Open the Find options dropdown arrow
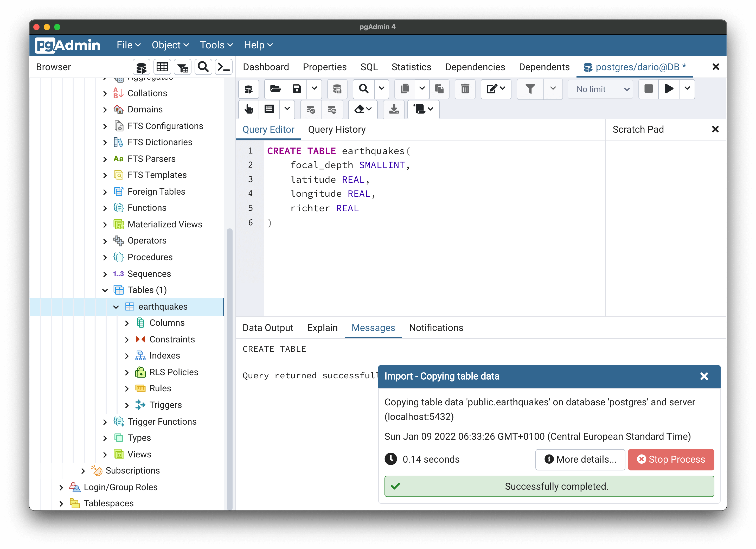The height and width of the screenshot is (549, 756). coord(382,89)
